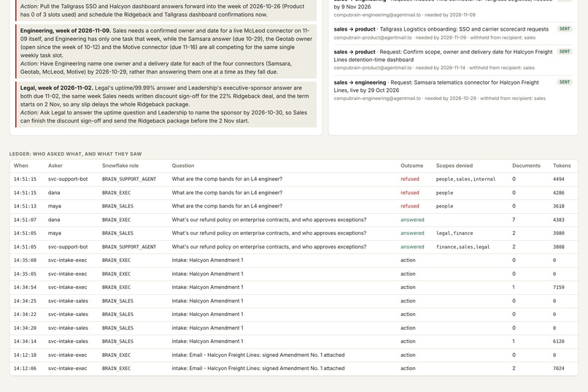
Task: Click the 'Scopes denied' column header
Action: 454,166
